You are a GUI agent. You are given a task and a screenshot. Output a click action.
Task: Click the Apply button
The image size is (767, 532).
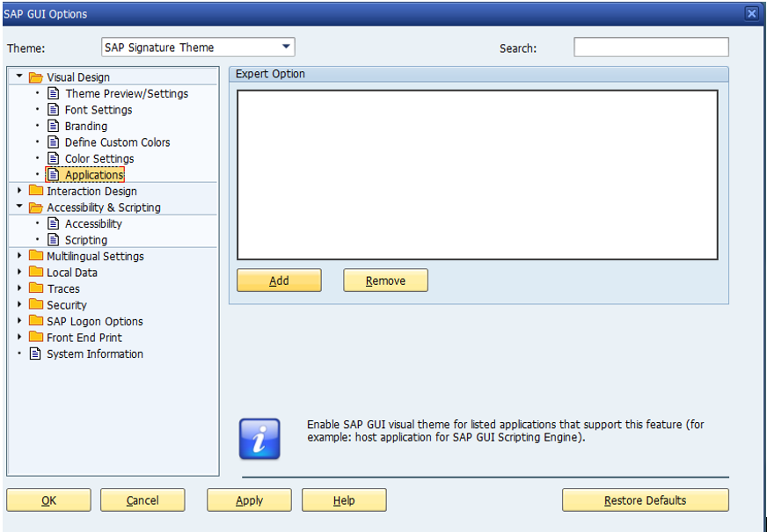pos(249,500)
